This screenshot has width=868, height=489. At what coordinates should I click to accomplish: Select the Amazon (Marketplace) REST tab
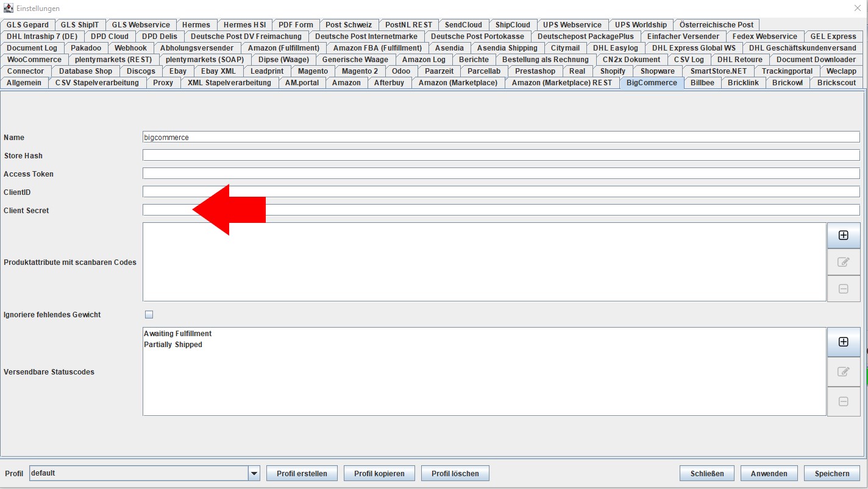pyautogui.click(x=561, y=83)
